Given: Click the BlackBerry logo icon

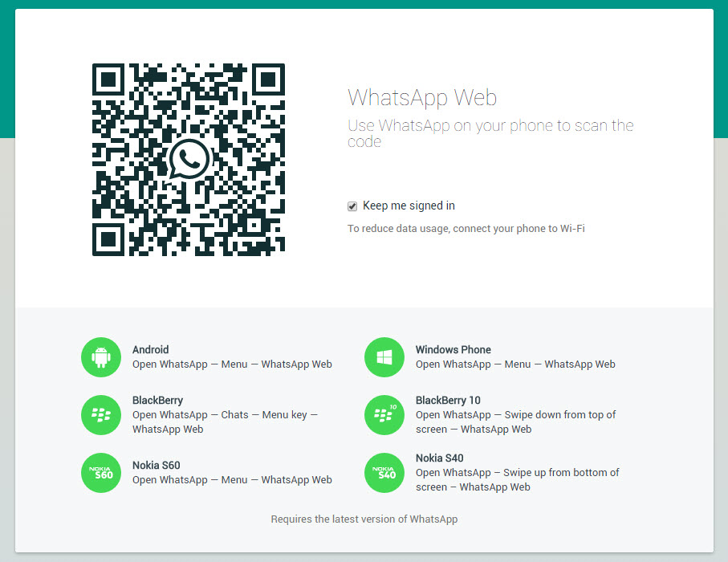Looking at the screenshot, I should pyautogui.click(x=101, y=415).
